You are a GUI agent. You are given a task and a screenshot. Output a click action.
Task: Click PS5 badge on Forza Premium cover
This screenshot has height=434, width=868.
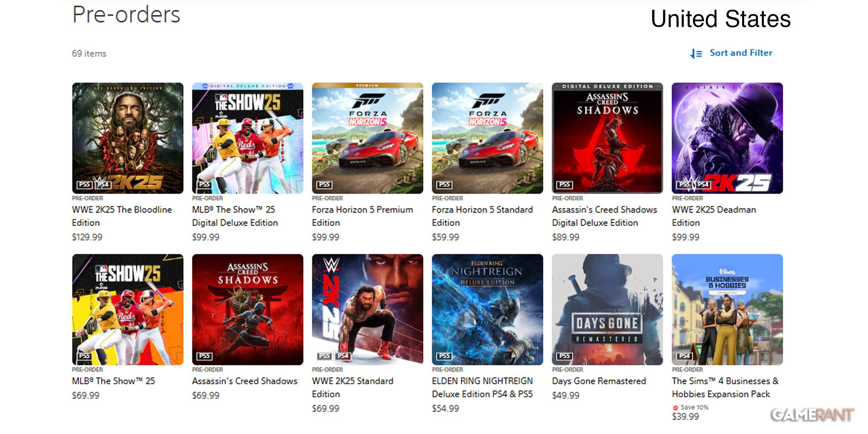pos(324,184)
